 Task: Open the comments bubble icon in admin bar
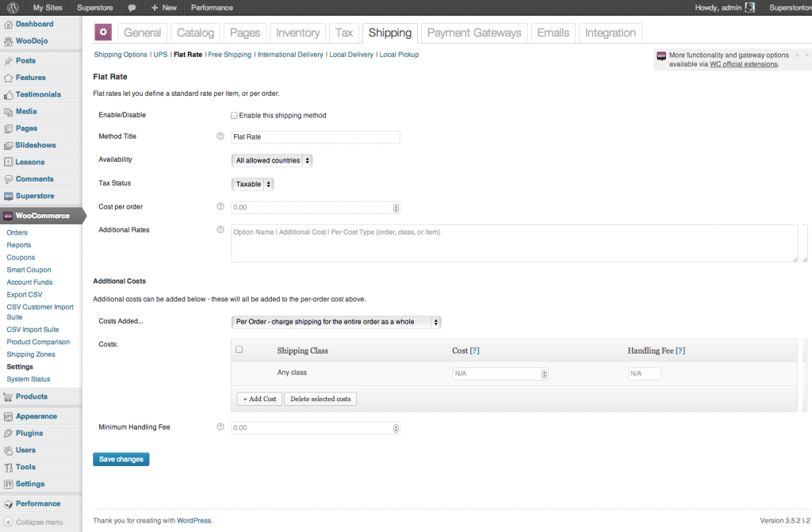(132, 8)
